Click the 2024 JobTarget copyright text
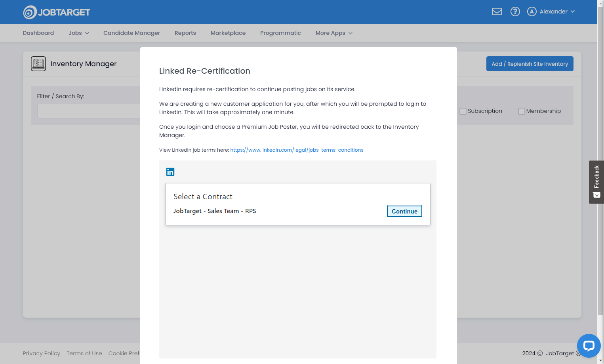 pos(551,353)
